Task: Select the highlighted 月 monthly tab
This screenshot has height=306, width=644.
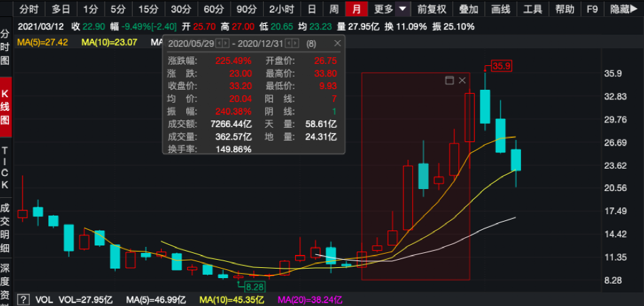Action: click(356, 9)
